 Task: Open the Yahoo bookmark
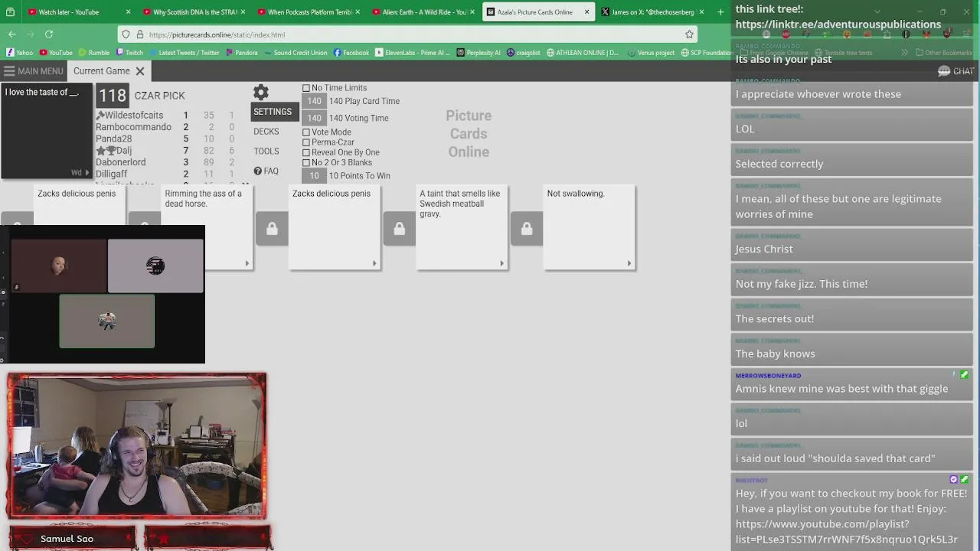coord(20,53)
